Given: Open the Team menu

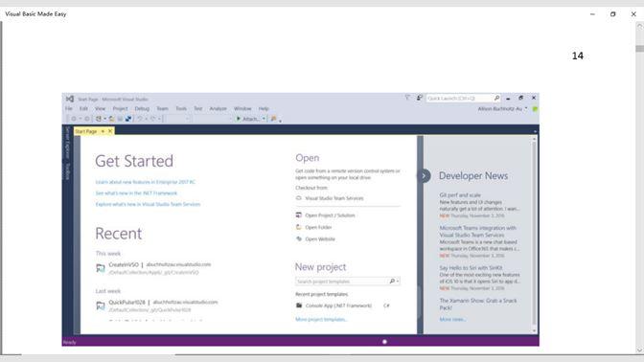Looking at the screenshot, I should pos(162,108).
